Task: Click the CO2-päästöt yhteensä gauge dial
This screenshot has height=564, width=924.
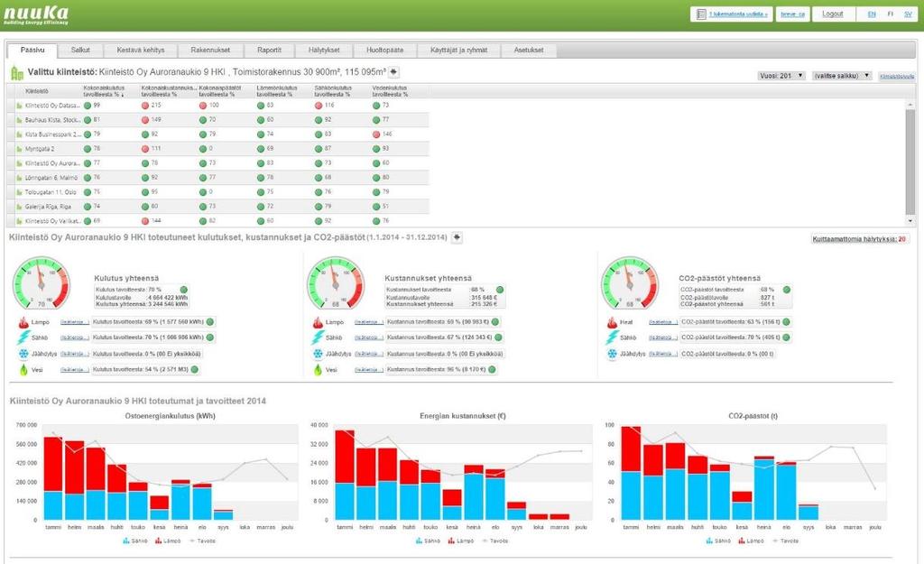Action: tap(629, 282)
